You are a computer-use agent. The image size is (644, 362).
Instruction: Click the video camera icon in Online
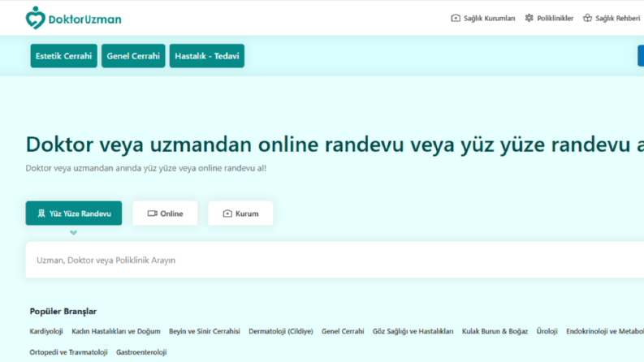(153, 213)
